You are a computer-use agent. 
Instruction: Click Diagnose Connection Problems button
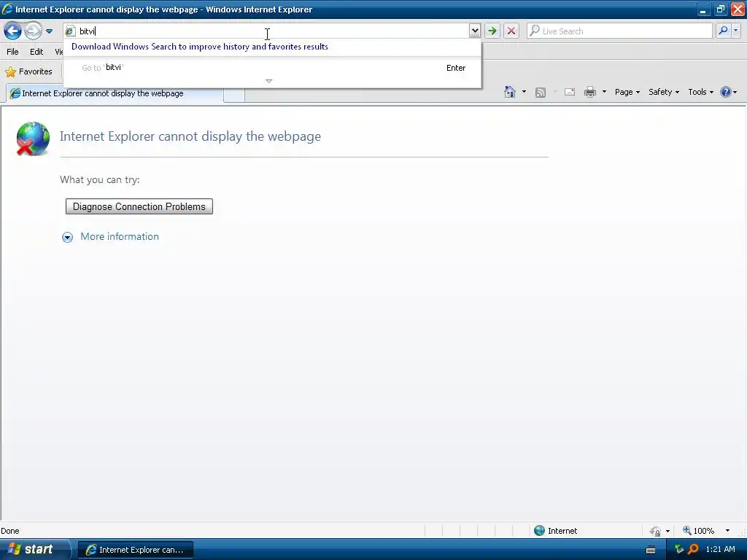(139, 206)
